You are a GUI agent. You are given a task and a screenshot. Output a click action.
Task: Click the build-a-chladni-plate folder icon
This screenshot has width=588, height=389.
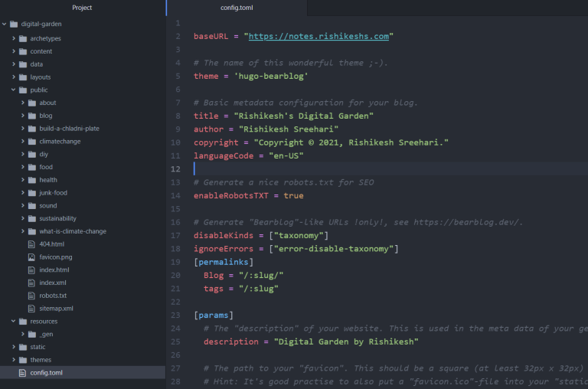click(32, 129)
